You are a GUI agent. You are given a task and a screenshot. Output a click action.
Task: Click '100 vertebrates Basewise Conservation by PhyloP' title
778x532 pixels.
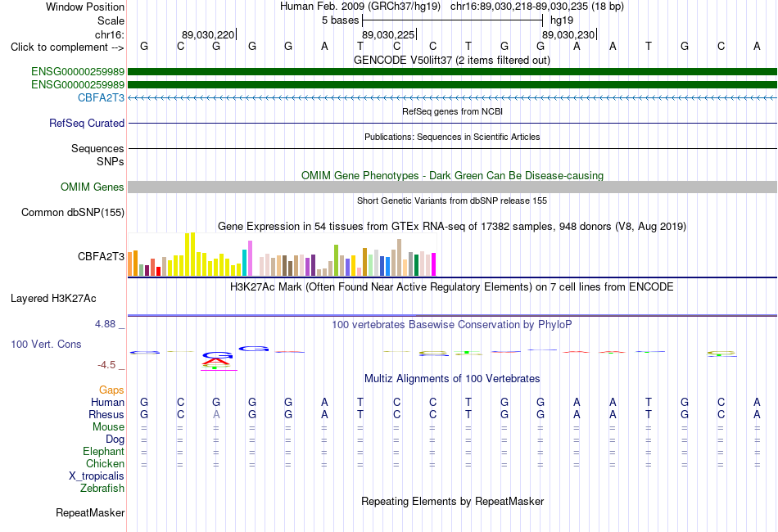[452, 325]
